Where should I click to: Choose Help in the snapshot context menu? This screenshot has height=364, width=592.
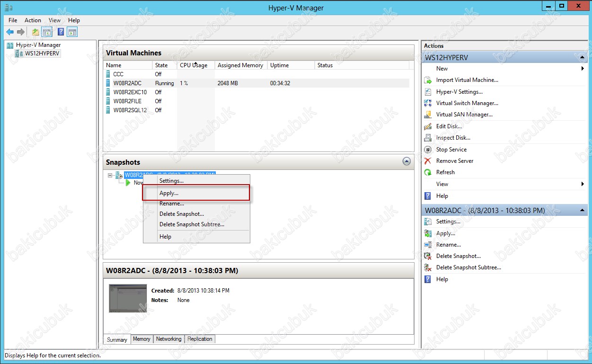pyautogui.click(x=196, y=237)
